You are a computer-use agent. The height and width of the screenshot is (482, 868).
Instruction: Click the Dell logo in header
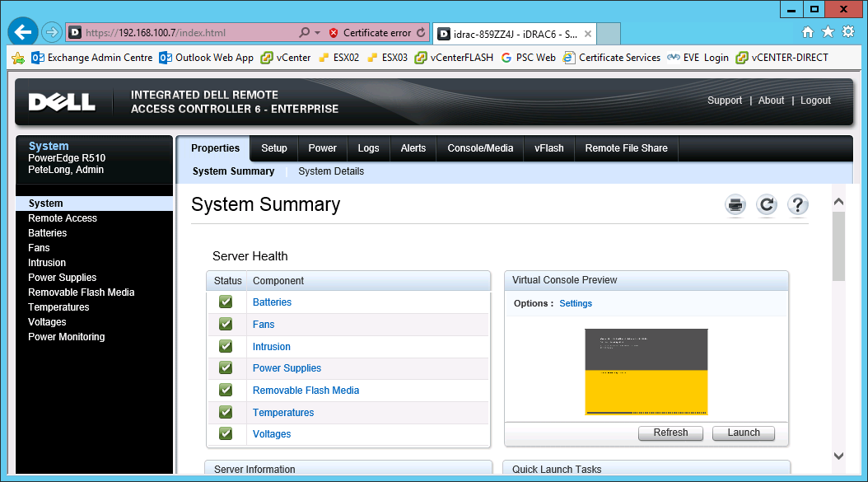click(62, 102)
